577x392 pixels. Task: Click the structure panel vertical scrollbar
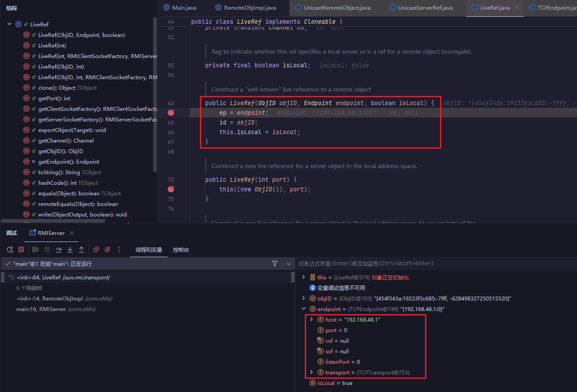tap(155, 95)
